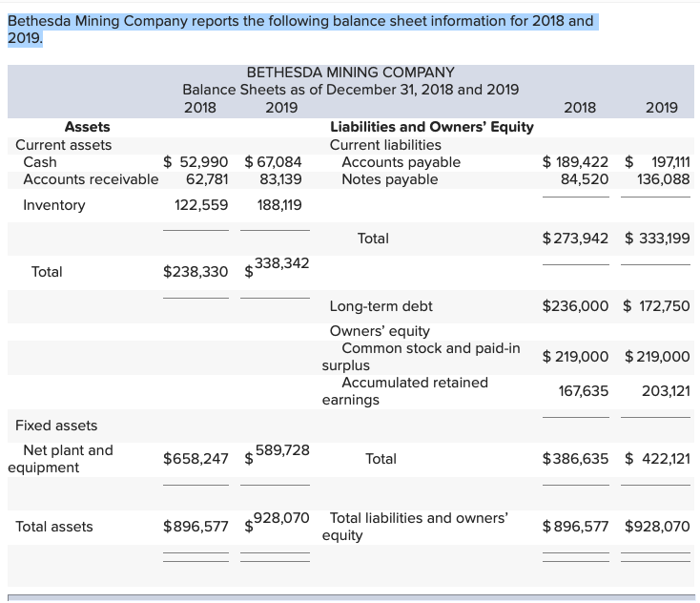Click Net plant and equipment label

60,459
